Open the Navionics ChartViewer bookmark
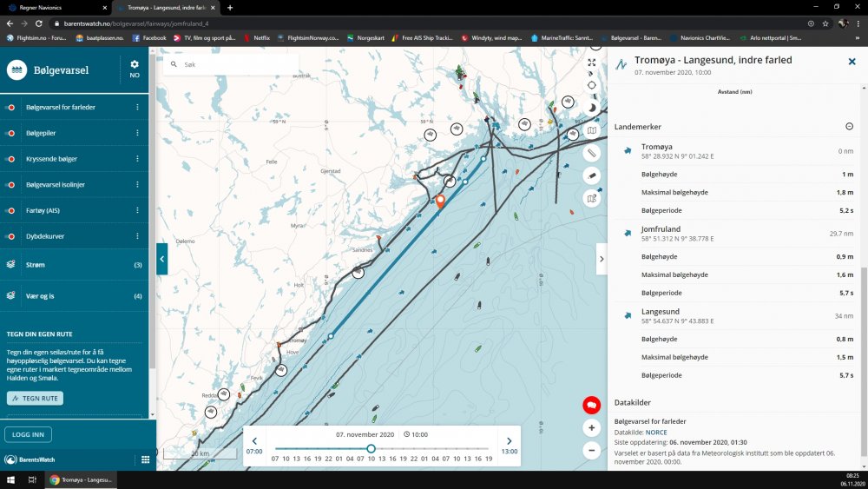Viewport: 868px width, 489px height. coord(700,37)
